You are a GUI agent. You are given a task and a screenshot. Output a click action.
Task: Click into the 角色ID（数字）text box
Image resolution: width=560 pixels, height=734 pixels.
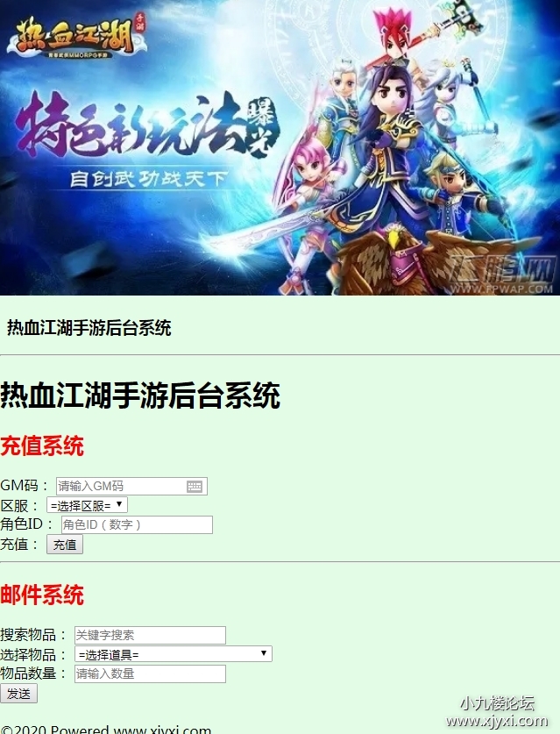point(137,524)
